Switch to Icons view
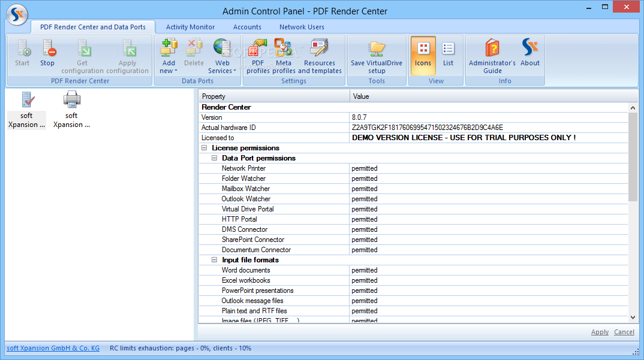 pyautogui.click(x=423, y=56)
